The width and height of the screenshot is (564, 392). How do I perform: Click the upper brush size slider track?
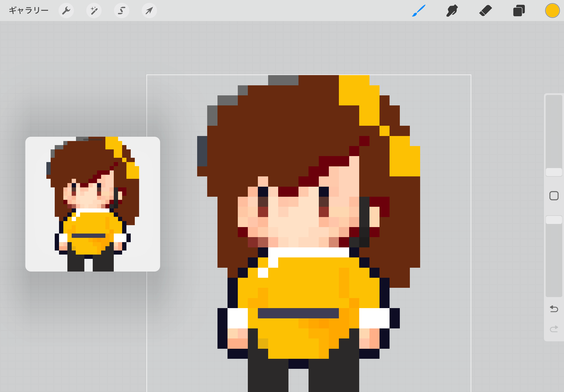click(554, 130)
